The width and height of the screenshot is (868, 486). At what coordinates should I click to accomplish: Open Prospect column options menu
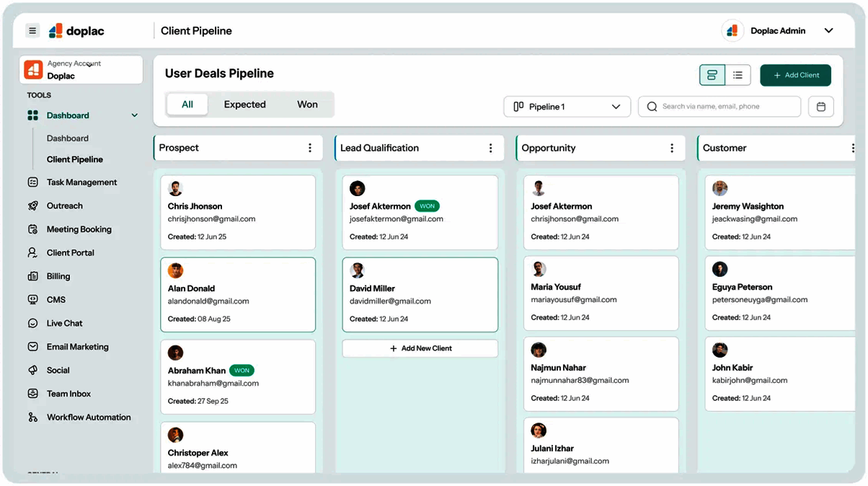click(310, 148)
